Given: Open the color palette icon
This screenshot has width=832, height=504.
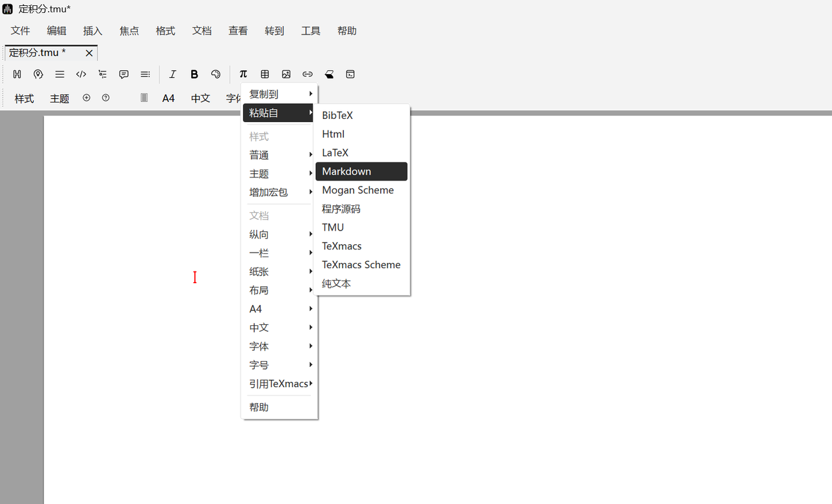Looking at the screenshot, I should pos(216,74).
